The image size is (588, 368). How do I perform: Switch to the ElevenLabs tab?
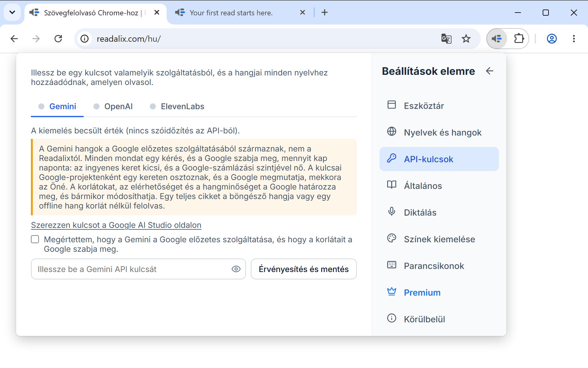(177, 106)
